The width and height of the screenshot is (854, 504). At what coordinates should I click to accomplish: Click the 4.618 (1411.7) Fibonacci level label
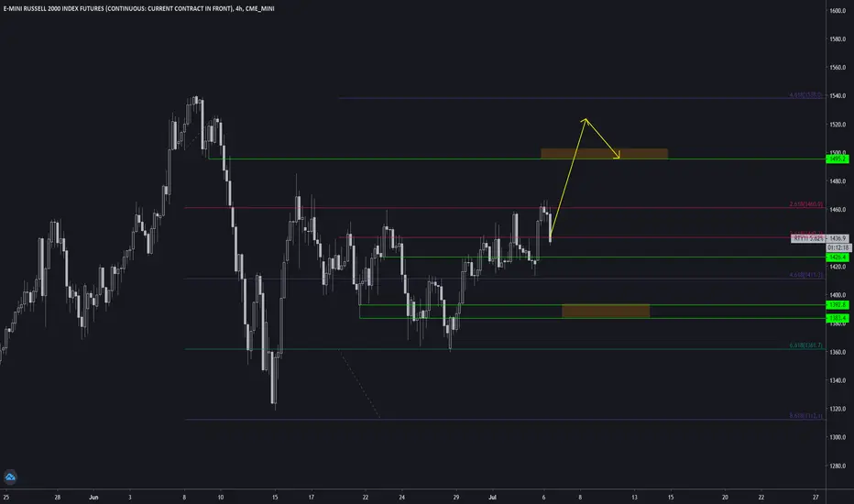coord(806,275)
